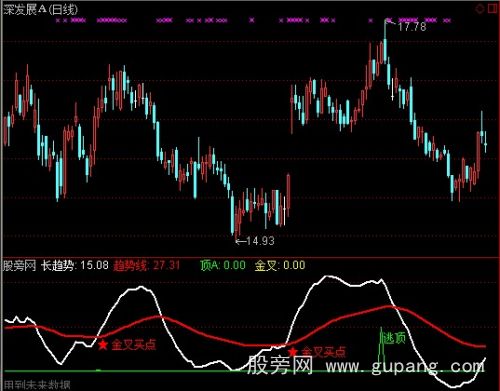
Task: Click the yellow 金叉: 0.00 indicator value
Action: click(280, 265)
